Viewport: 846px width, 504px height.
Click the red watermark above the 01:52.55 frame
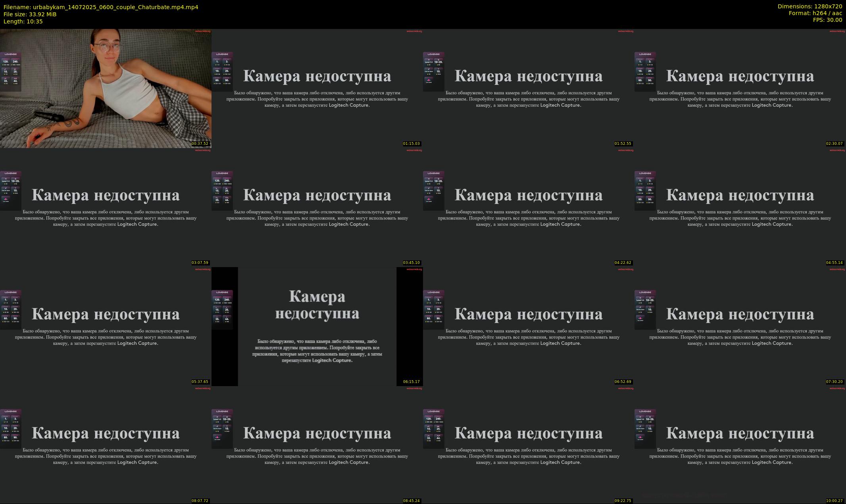tap(626, 31)
